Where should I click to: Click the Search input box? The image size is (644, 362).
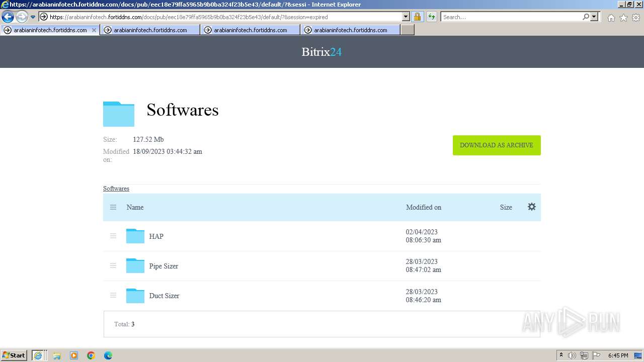point(511,17)
